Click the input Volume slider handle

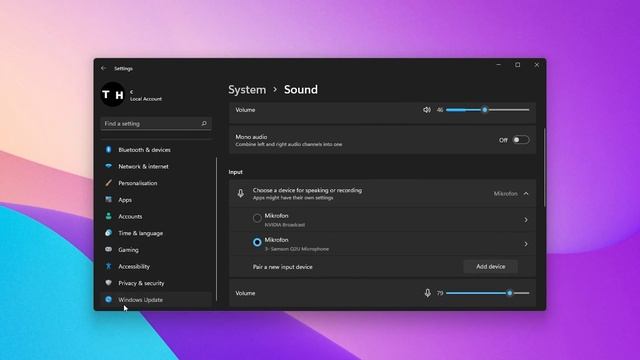[509, 293]
